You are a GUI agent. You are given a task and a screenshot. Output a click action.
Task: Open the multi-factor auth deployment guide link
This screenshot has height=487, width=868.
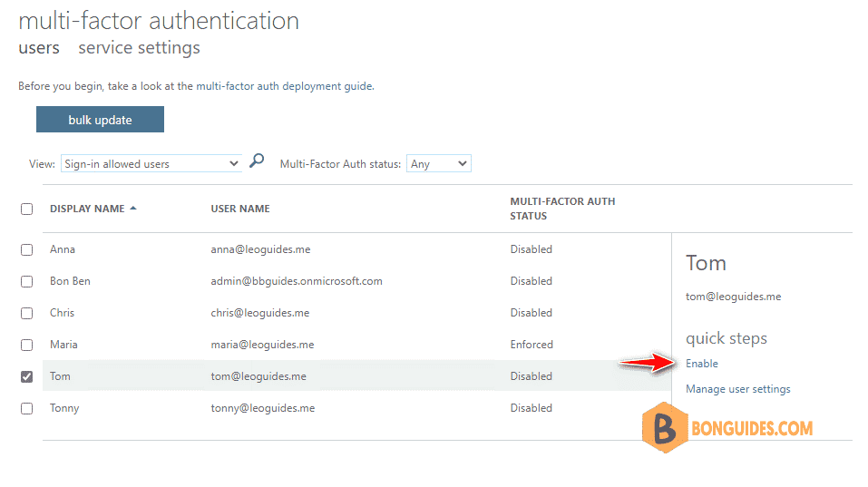coord(285,86)
